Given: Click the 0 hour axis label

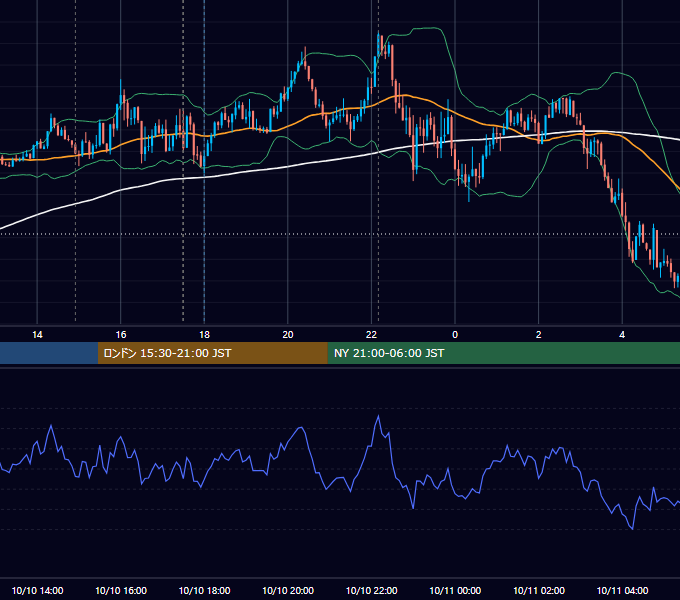Looking at the screenshot, I should 455,335.
